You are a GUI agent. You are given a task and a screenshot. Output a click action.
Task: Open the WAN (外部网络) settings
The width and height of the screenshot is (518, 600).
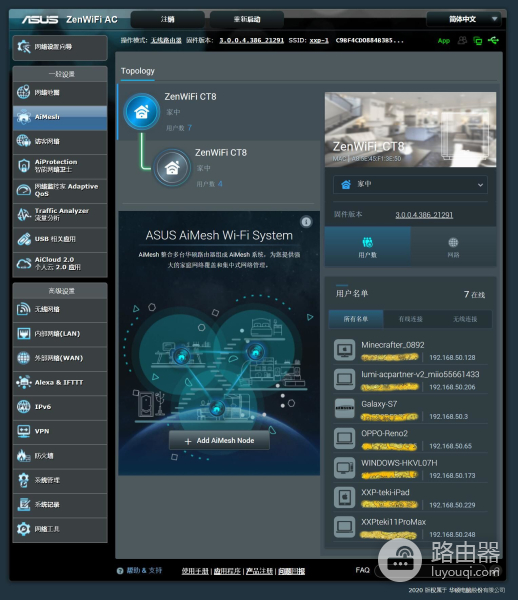pos(60,358)
